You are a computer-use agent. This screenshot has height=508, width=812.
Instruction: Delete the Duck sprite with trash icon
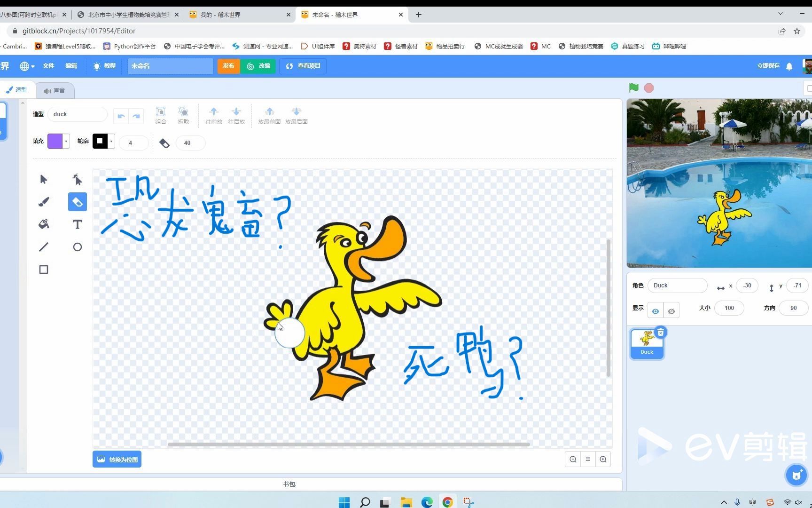(x=660, y=333)
